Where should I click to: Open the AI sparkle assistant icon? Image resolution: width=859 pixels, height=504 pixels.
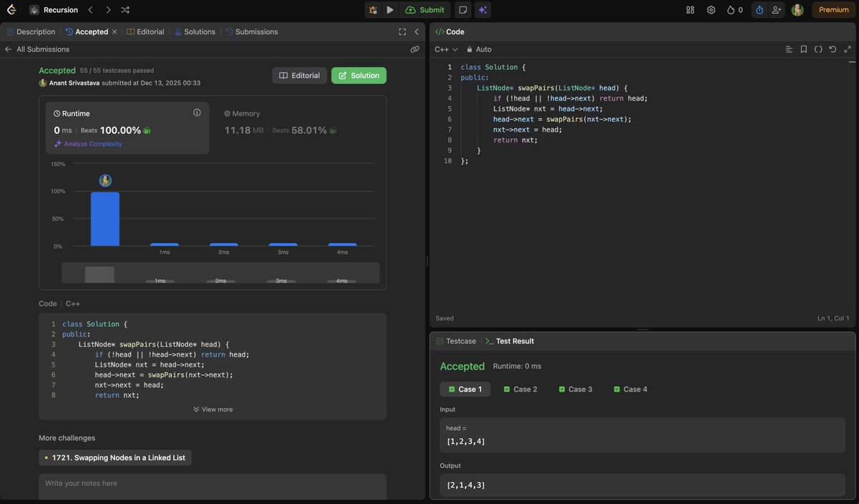pos(483,10)
